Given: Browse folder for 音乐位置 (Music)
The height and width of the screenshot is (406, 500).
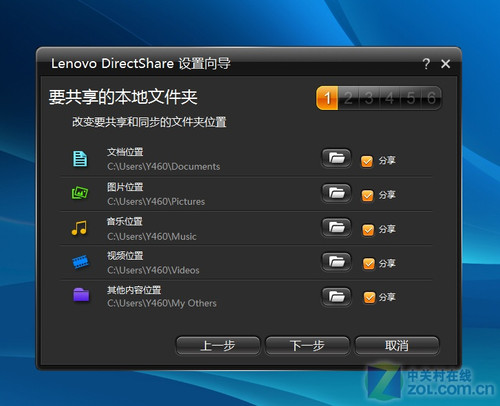Looking at the screenshot, I should pos(336,228).
